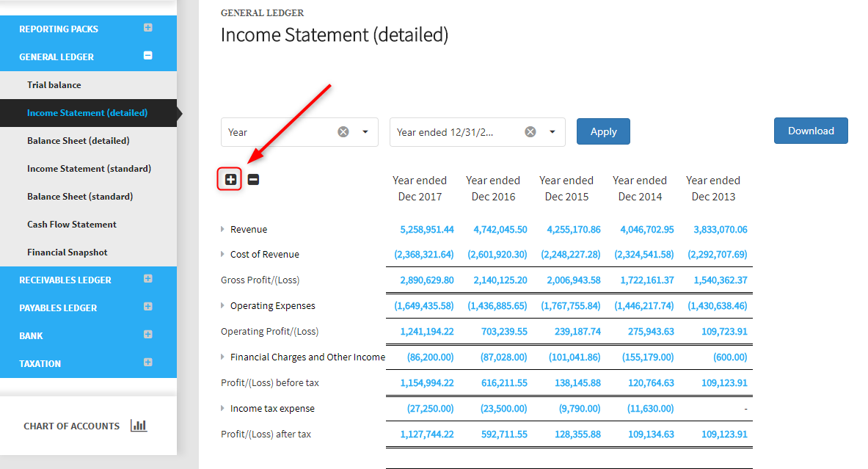Expand the Cost of Revenue row triangle
The height and width of the screenshot is (469, 868).
(x=222, y=254)
